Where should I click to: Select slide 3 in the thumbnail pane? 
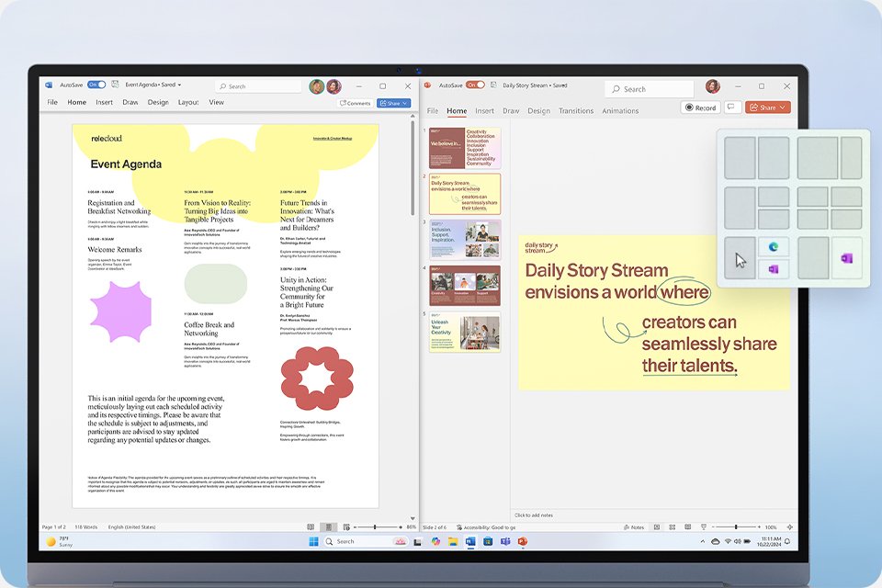[464, 238]
